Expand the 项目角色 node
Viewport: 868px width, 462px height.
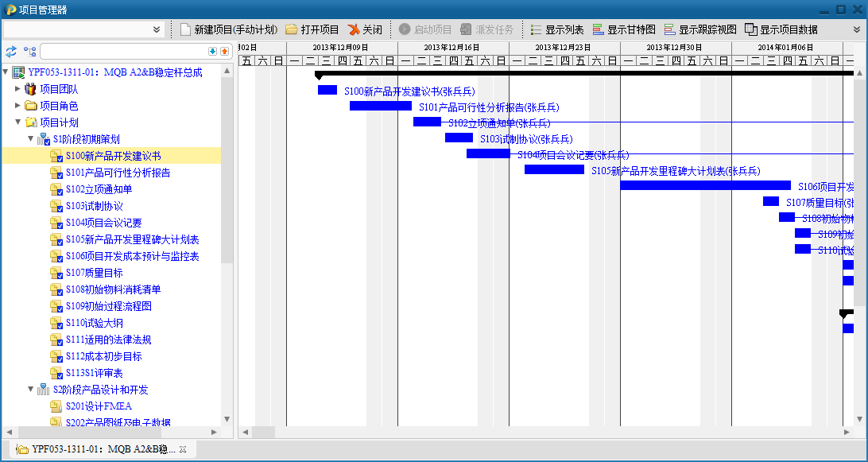[17, 105]
